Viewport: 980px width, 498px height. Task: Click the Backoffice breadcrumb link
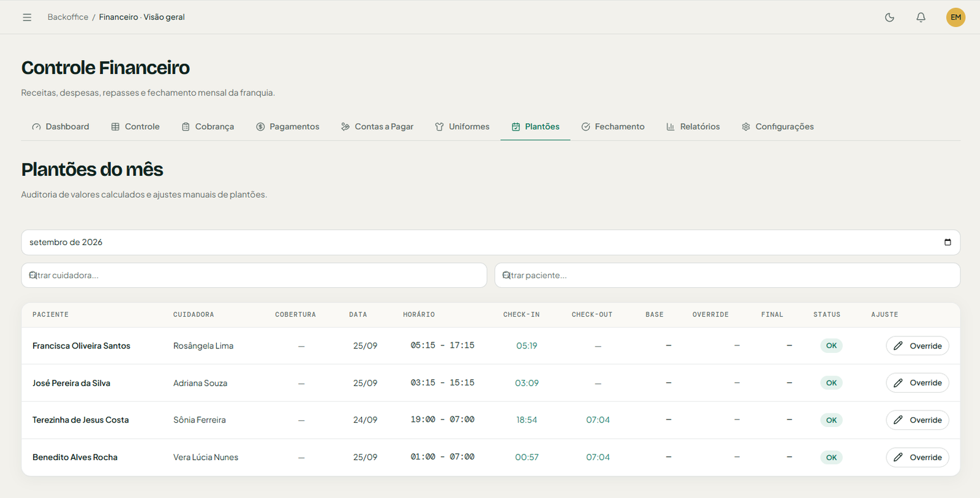pos(68,17)
